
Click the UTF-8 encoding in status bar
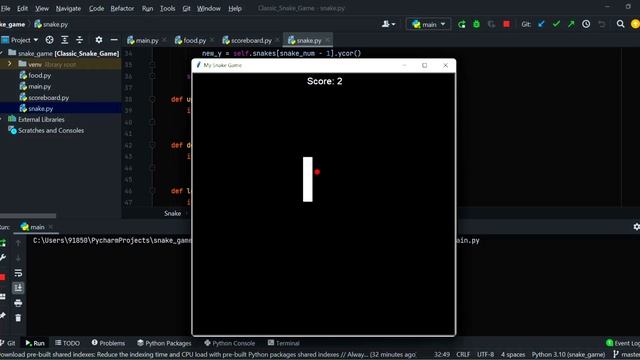point(485,355)
